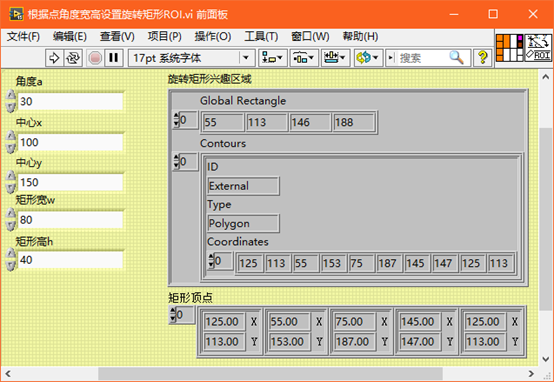Click the Global Rectangle array index stepper
Screen dimensions: 554x382
176,120
